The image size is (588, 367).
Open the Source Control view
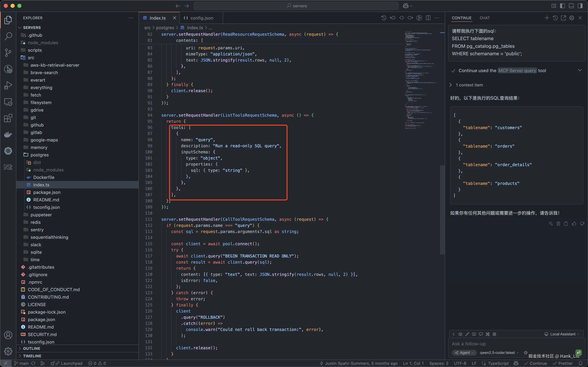8,53
